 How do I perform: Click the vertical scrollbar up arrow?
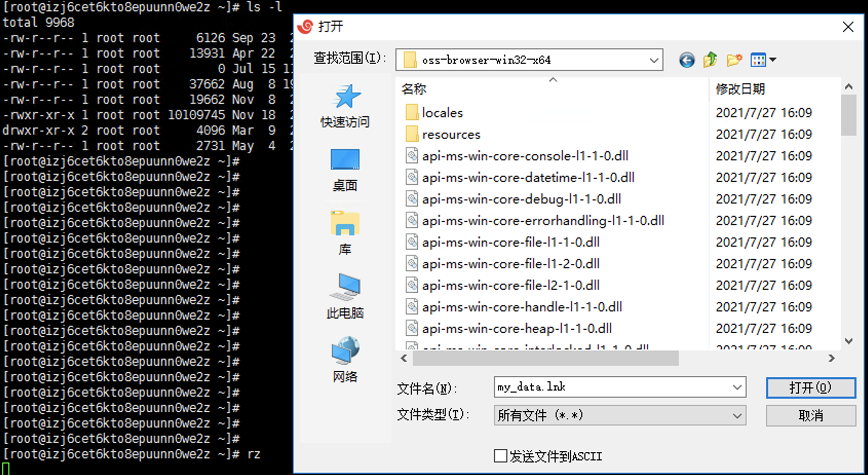[848, 87]
